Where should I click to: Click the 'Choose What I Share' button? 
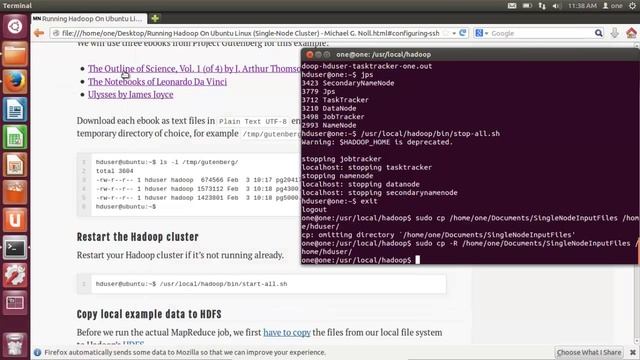pyautogui.click(x=589, y=352)
